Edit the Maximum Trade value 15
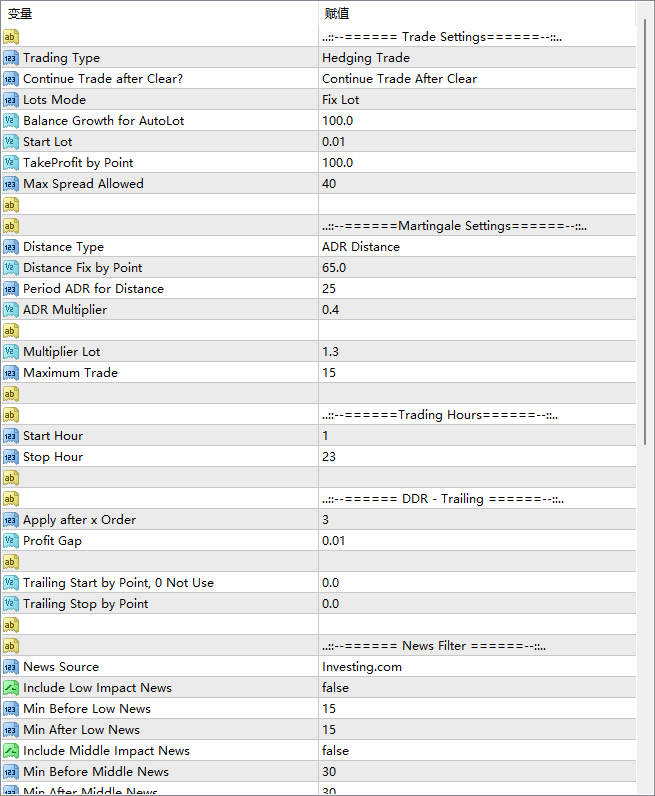 point(329,373)
